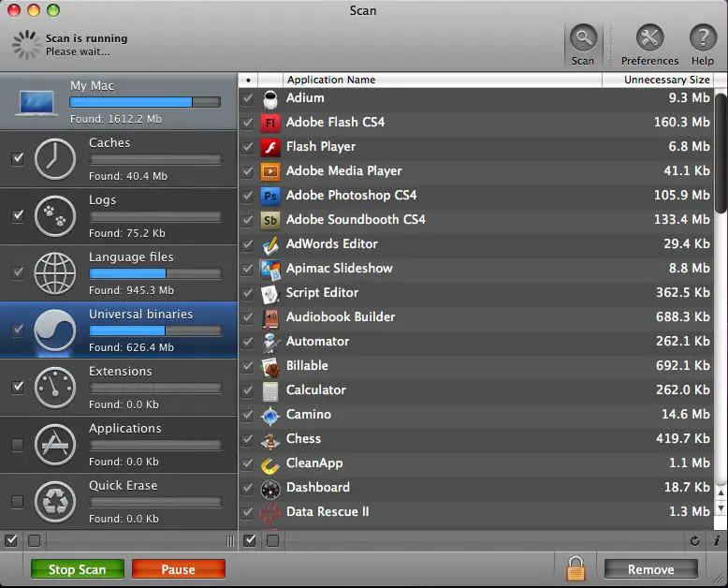Click the CleanApp icon

point(270,464)
